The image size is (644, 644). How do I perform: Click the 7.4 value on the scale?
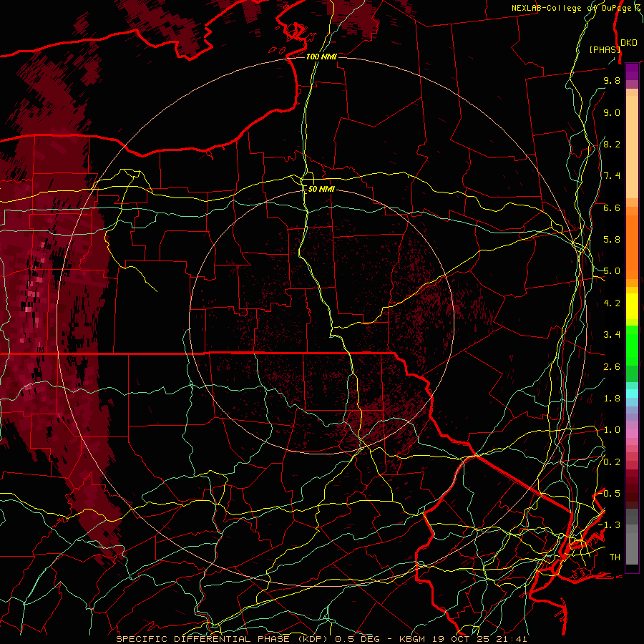click(612, 176)
